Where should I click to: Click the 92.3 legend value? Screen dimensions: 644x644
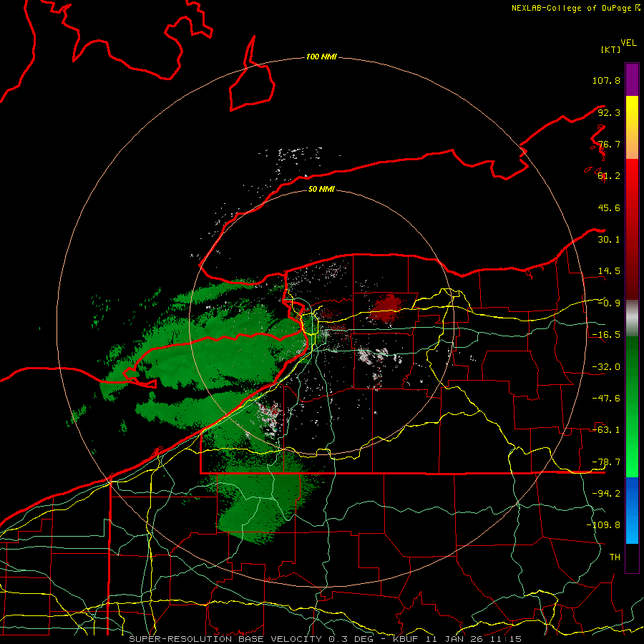pyautogui.click(x=609, y=112)
